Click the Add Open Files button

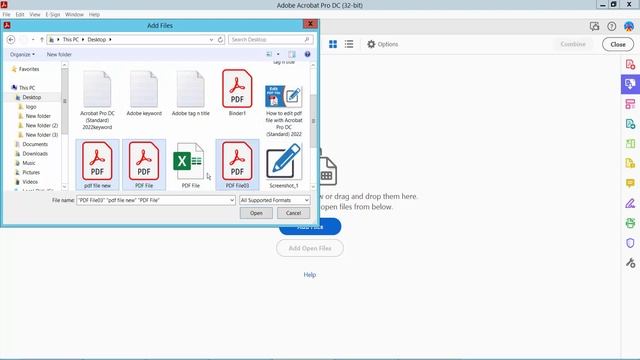(x=310, y=248)
